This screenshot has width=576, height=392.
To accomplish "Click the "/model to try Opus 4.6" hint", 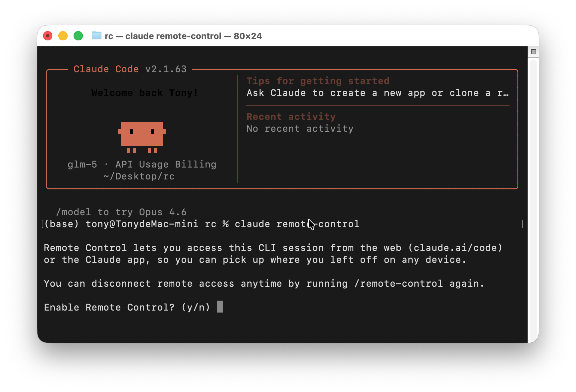I will [121, 212].
